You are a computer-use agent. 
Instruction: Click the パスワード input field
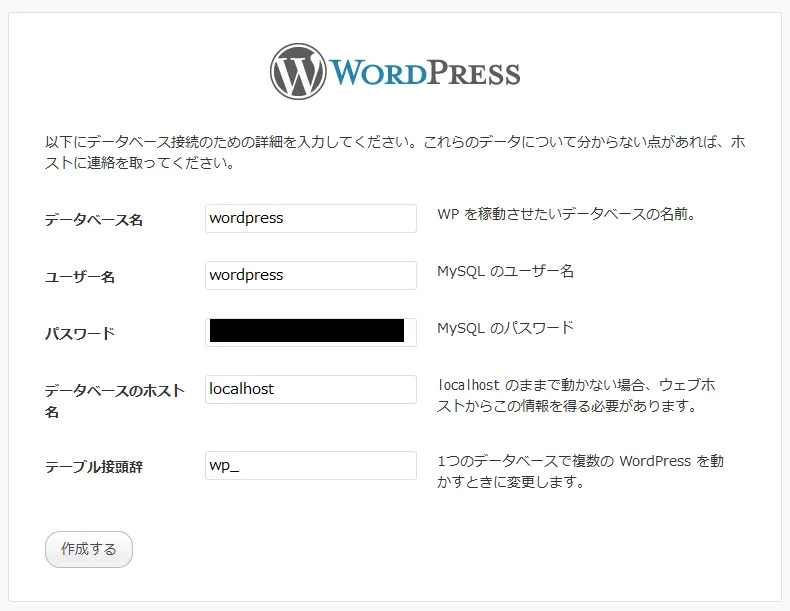coord(310,332)
